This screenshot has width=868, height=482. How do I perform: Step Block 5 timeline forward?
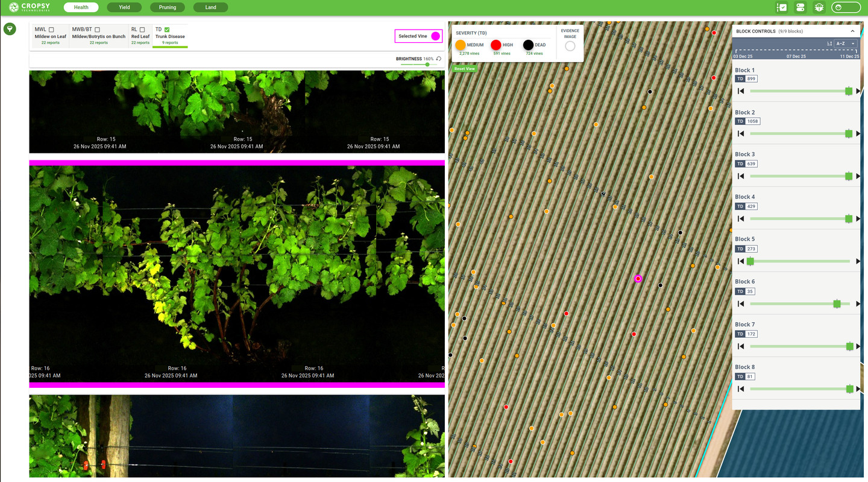pos(858,261)
